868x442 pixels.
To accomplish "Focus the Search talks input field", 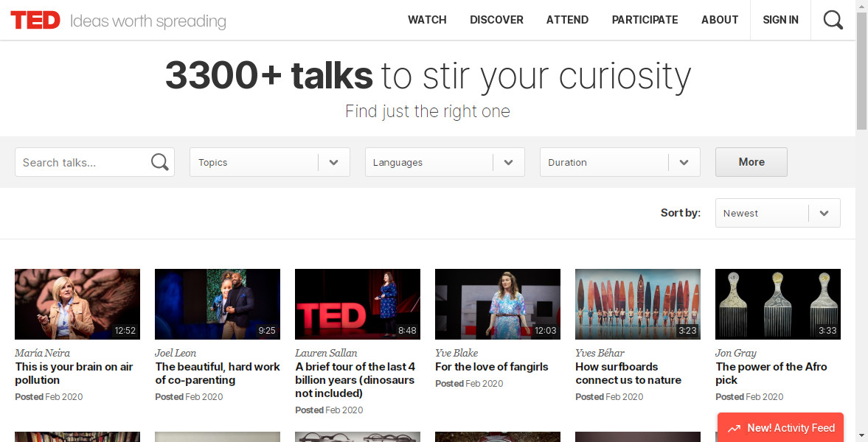I will click(x=94, y=162).
